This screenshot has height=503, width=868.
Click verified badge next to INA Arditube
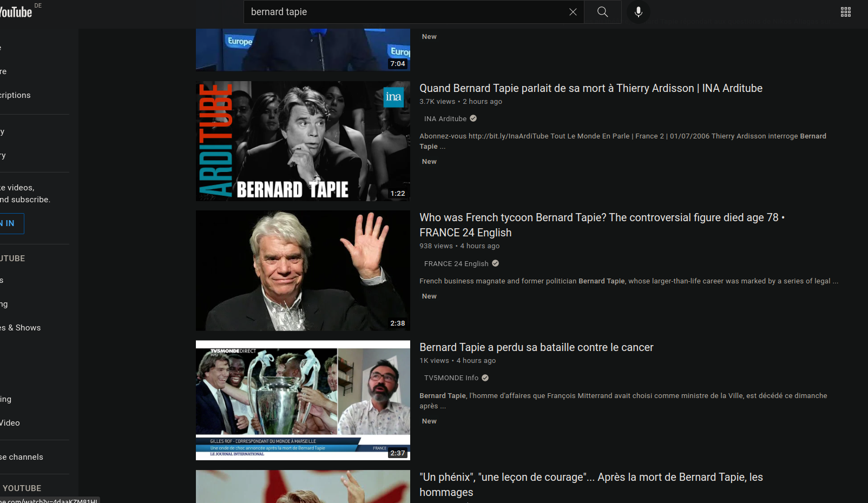[x=474, y=118]
